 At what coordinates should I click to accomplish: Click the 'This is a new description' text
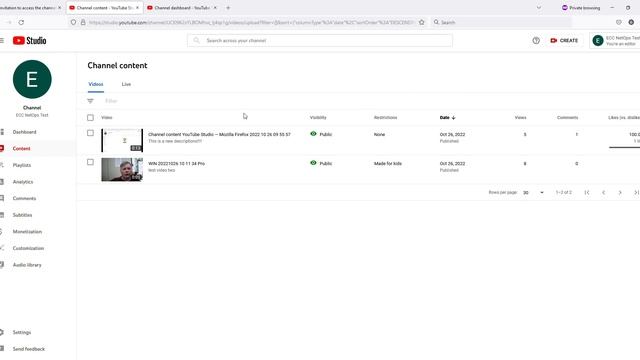pyautogui.click(x=175, y=141)
